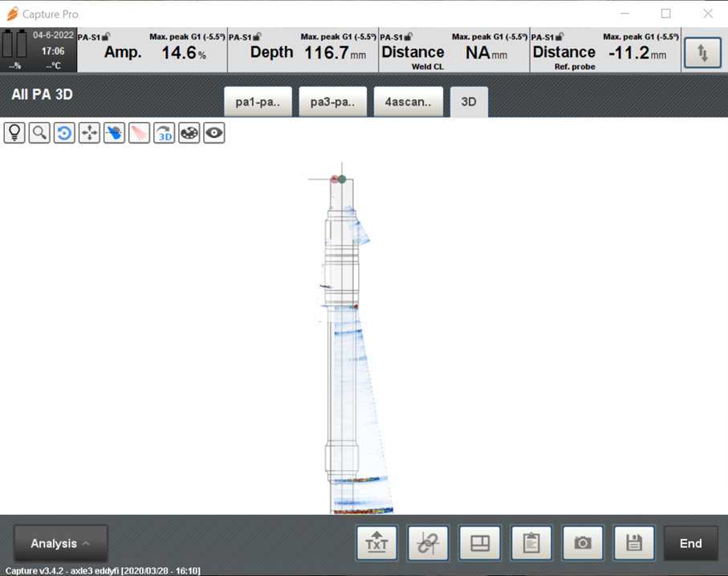Click the green cursor marker on axle

pyautogui.click(x=342, y=179)
